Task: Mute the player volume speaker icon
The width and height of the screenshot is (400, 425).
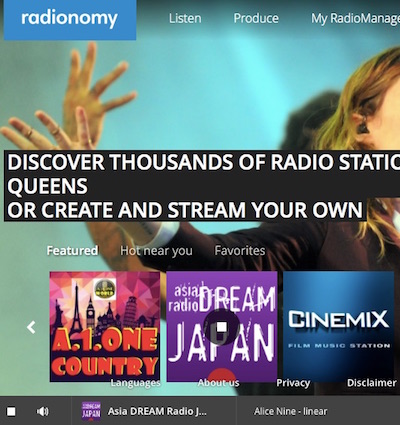Action: click(42, 412)
